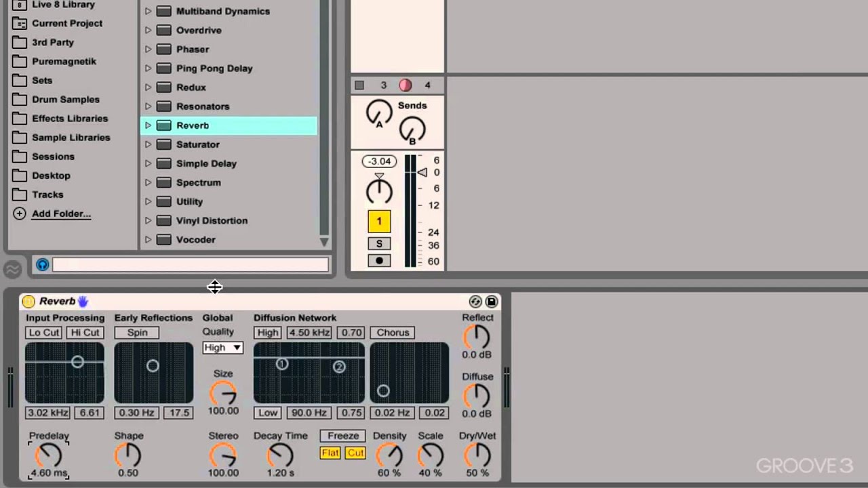Viewport: 868px width, 488px height.
Task: Toggle the Lo Cut filter
Action: tap(43, 333)
